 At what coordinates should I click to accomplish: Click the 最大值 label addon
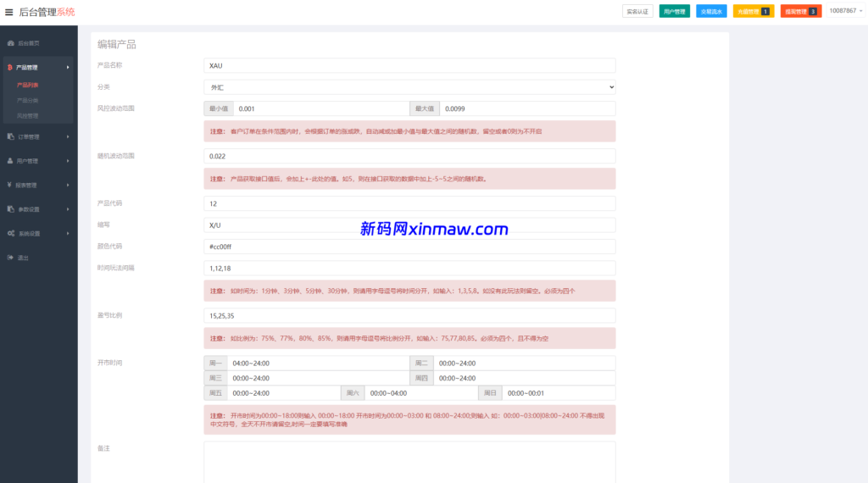425,109
